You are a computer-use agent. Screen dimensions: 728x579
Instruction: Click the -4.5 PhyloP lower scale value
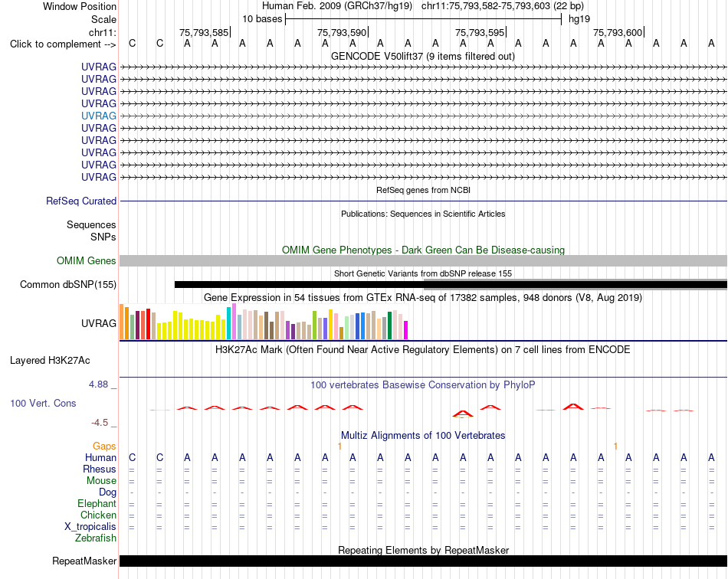pyautogui.click(x=100, y=423)
